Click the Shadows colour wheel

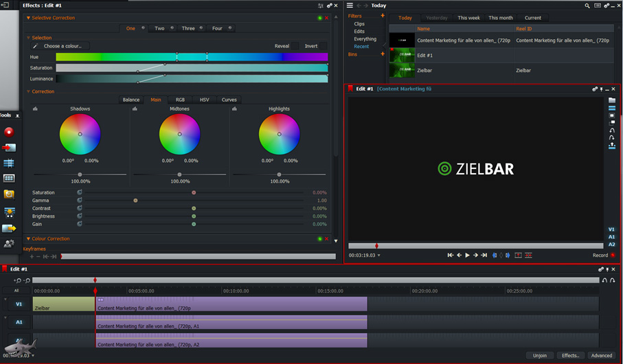tap(80, 135)
